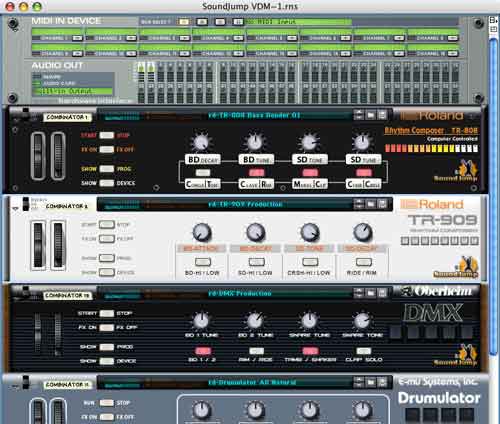Open Channel 2 device dropdown in MIDI In
Image resolution: width=500 pixels, height=424 pixels.
131,38
